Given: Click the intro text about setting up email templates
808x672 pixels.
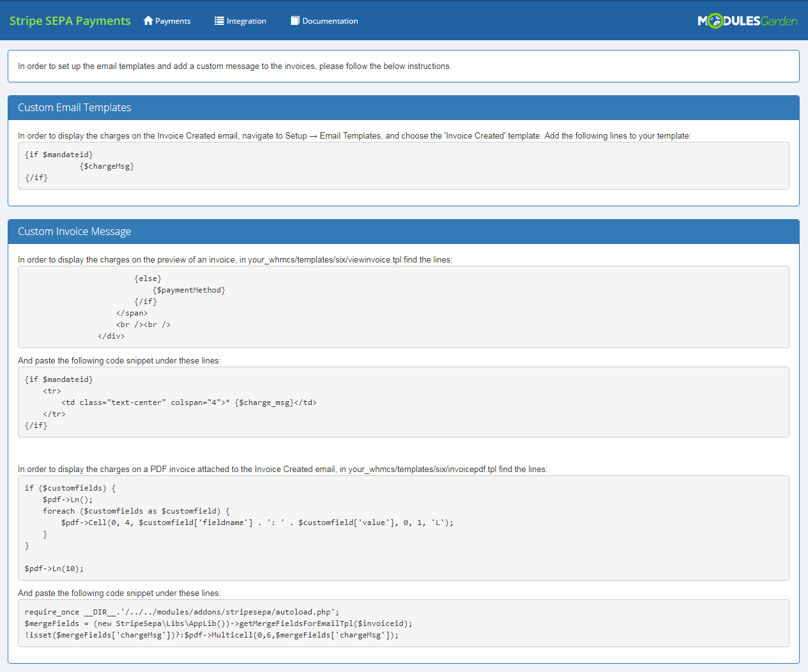Looking at the screenshot, I should tap(234, 66).
